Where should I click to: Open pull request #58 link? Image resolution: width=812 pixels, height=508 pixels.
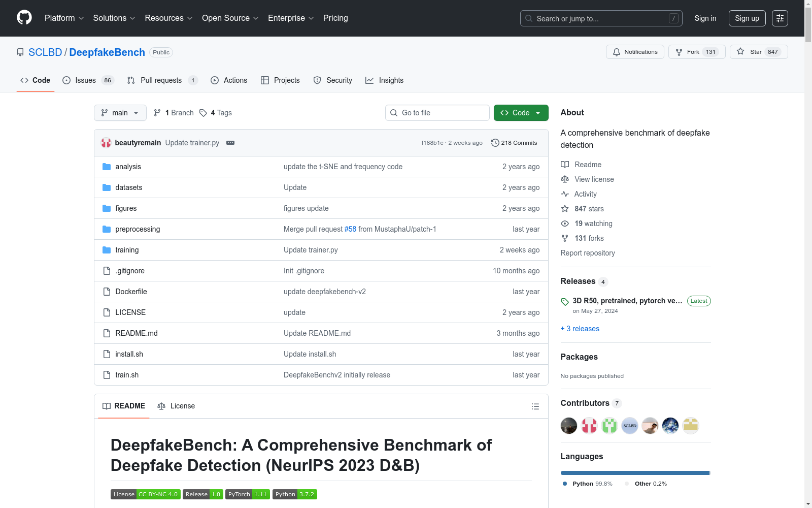pyautogui.click(x=350, y=229)
